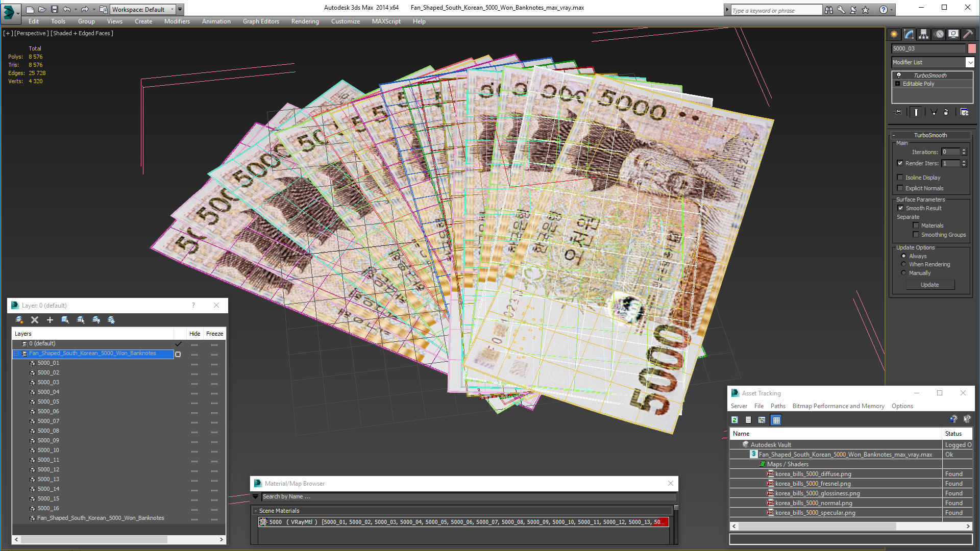The width and height of the screenshot is (980, 551).
Task: Click Remove modifier from stack trash icon
Action: click(x=946, y=112)
